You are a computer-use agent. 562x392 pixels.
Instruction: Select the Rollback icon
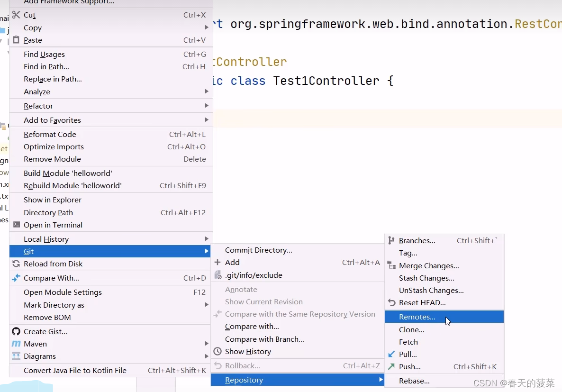point(218,365)
